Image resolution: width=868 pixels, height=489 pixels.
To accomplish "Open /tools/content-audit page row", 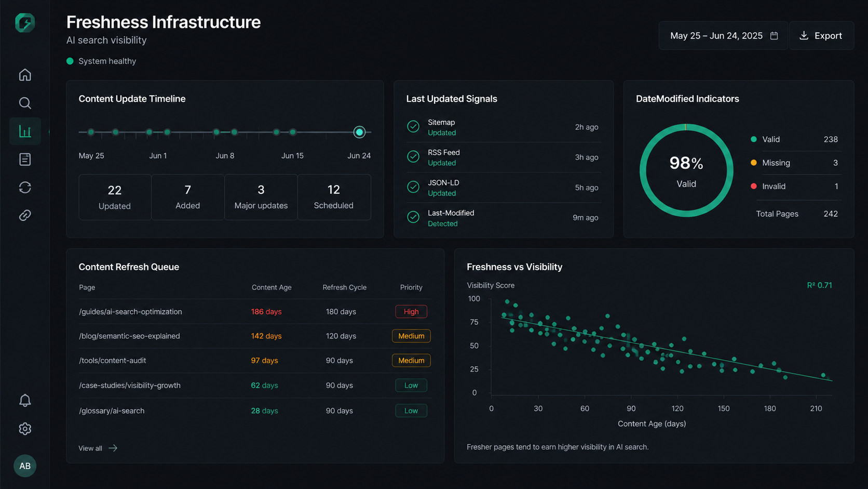I will pos(255,360).
